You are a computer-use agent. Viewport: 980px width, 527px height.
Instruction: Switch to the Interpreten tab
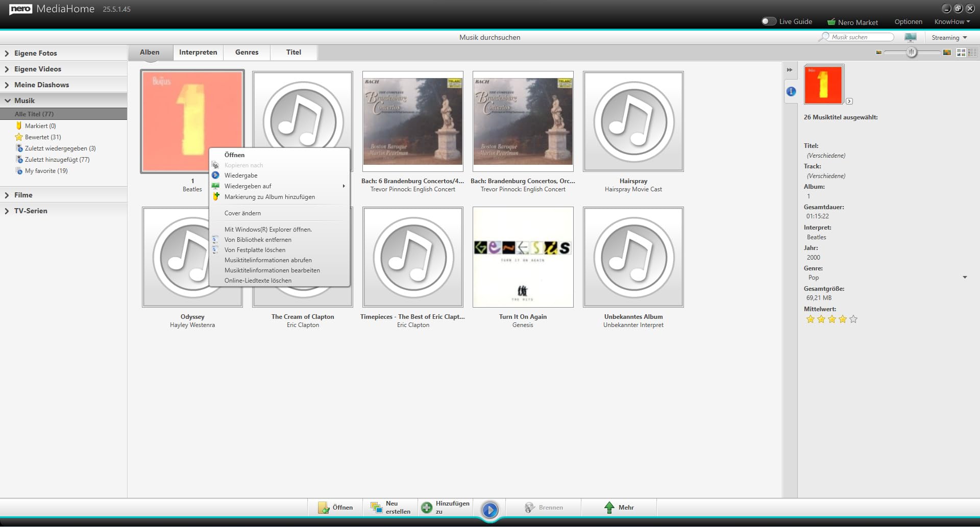pyautogui.click(x=198, y=52)
